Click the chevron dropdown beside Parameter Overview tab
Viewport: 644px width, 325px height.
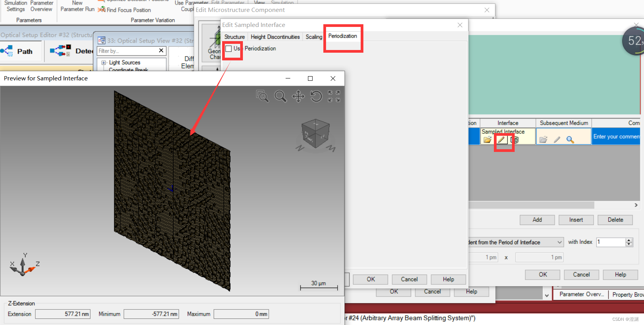[547, 295]
